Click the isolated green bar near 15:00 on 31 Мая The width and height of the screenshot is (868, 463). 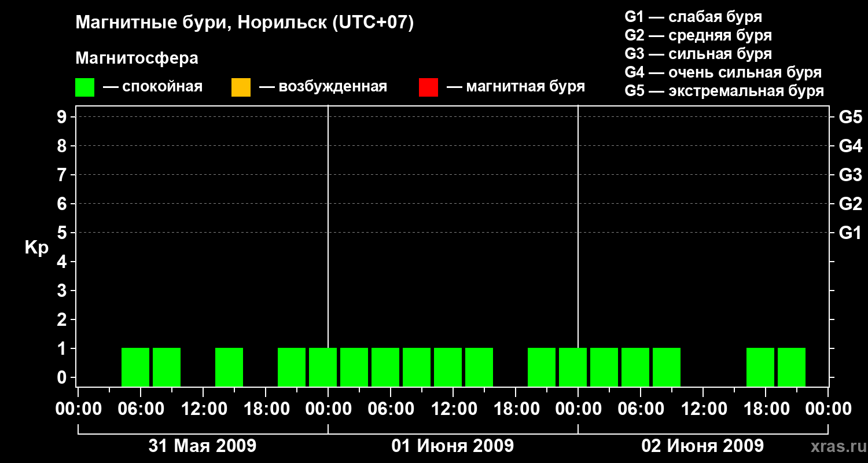[229, 367]
